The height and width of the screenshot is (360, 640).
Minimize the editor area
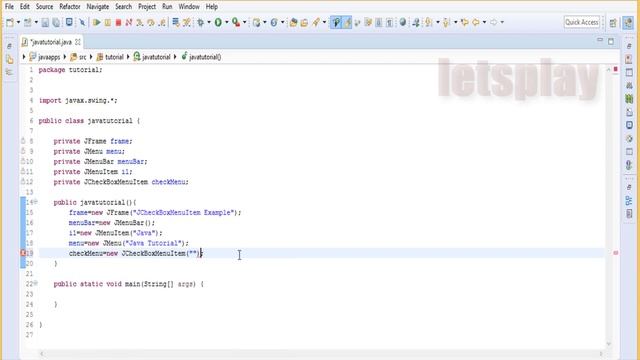pyautogui.click(x=600, y=40)
